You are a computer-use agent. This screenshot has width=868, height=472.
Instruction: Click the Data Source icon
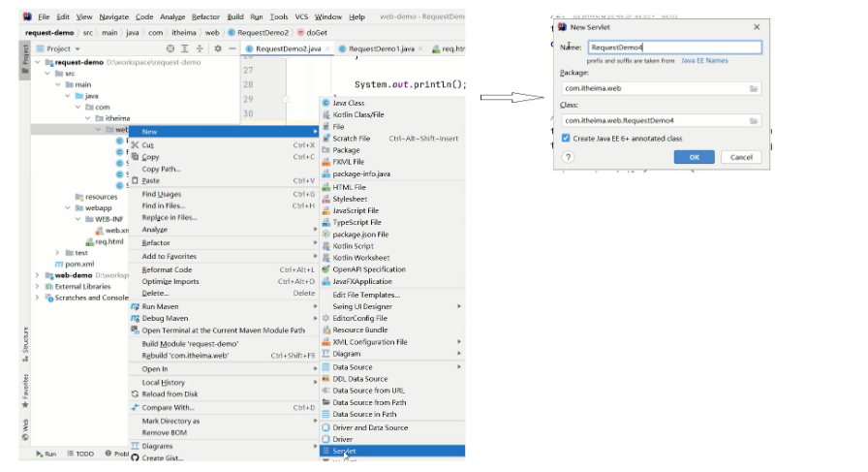tap(326, 367)
